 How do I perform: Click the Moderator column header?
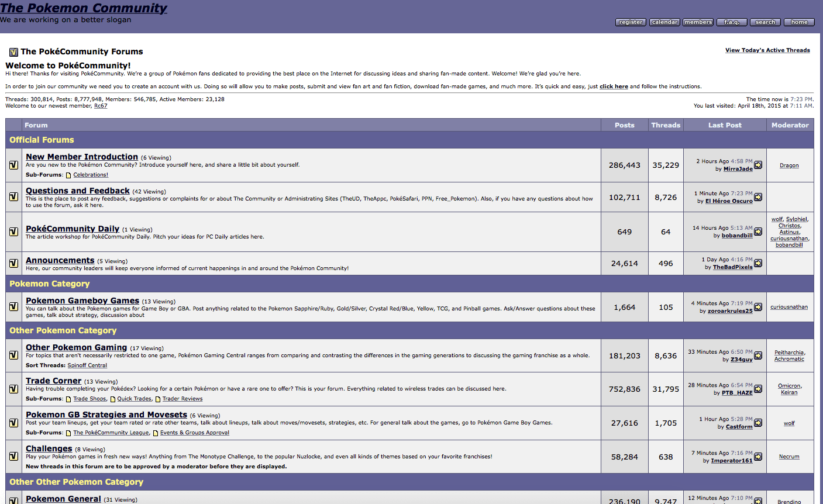pos(790,125)
